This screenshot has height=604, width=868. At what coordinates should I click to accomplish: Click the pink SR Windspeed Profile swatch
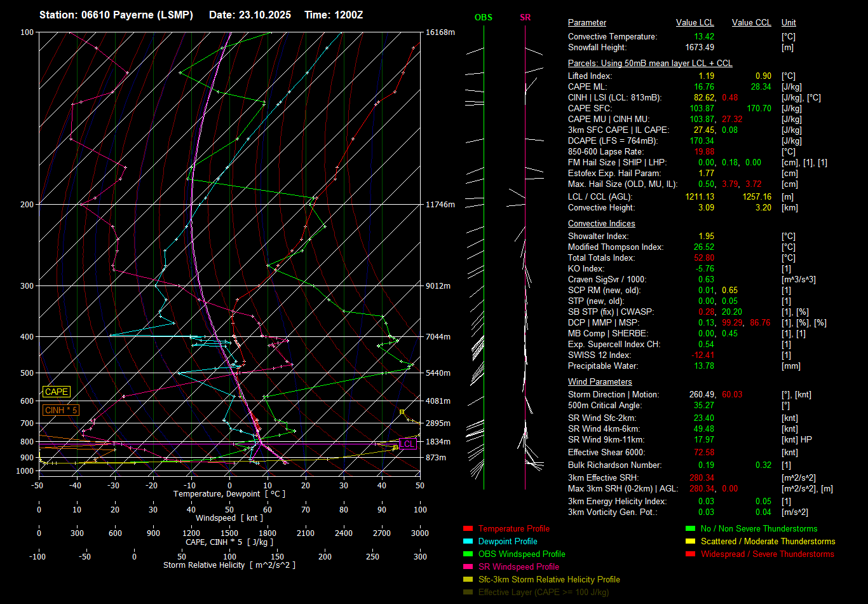pos(468,567)
